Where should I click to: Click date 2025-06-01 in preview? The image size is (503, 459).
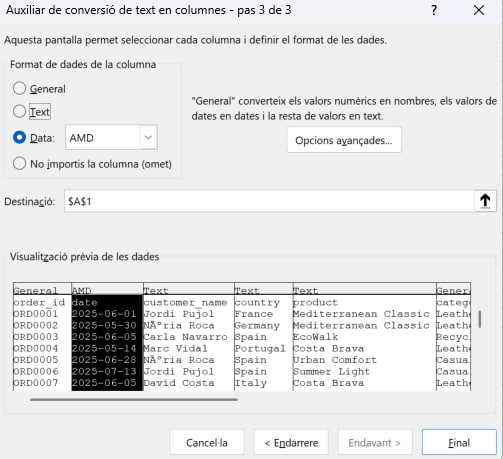coord(104,314)
